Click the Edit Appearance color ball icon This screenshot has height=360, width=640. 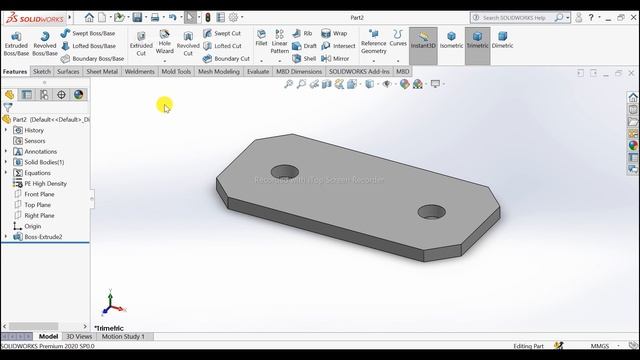click(404, 84)
